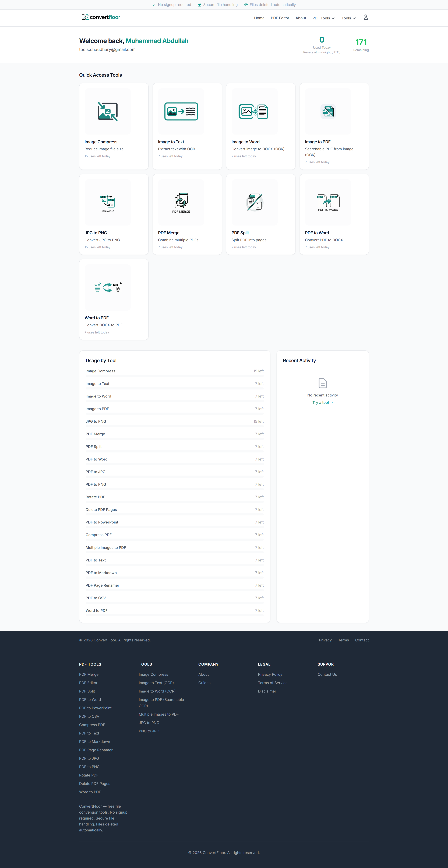This screenshot has height=868, width=448.
Task: Click the Word to PDF icon
Action: 107,287
